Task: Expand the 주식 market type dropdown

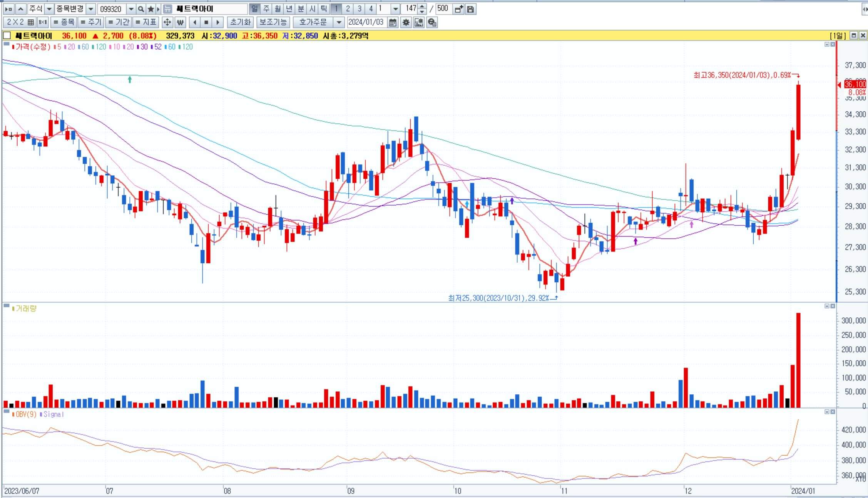Action: click(49, 9)
